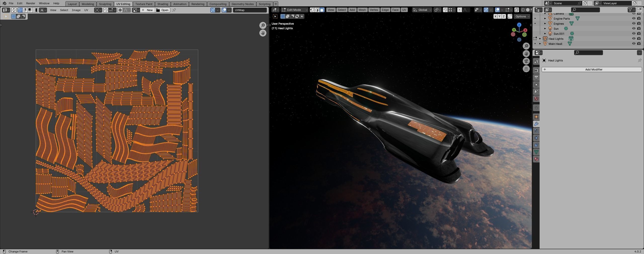Add a new workspace with plus tab
644x254 pixels.
[276, 4]
